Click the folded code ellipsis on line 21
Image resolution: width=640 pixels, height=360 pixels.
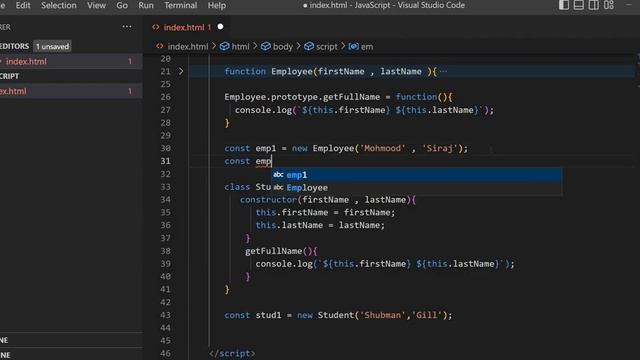click(443, 71)
